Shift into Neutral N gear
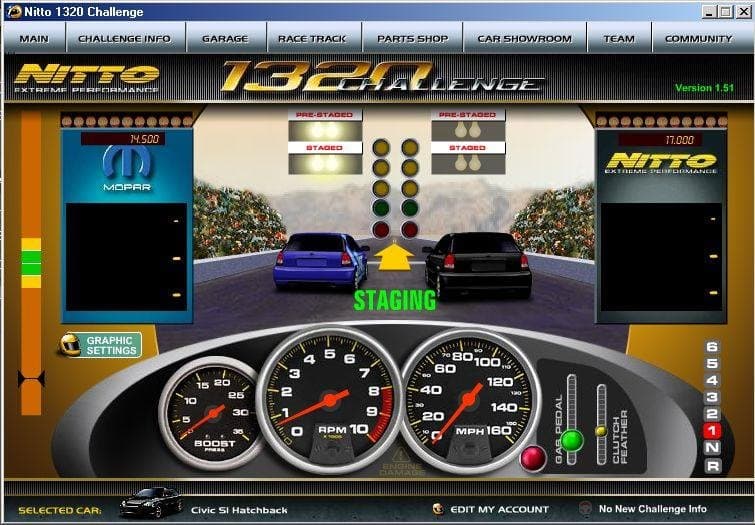Image resolution: width=755 pixels, height=525 pixels. (x=712, y=447)
